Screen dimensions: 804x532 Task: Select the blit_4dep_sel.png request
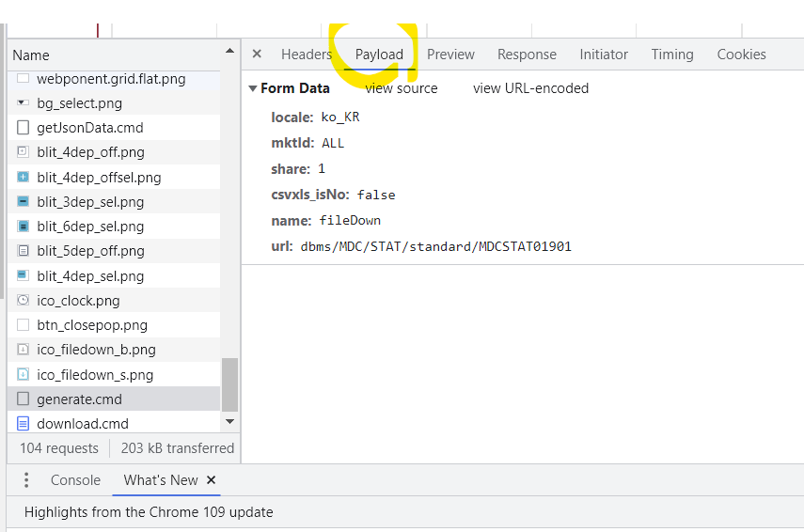[x=114, y=275]
